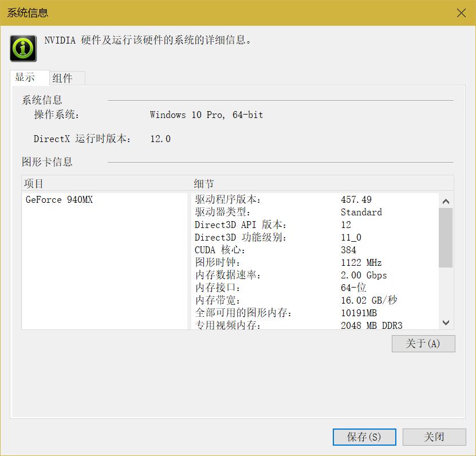This screenshot has height=456, width=476.
Task: Click the details list scroll down arrow
Action: pos(446,323)
